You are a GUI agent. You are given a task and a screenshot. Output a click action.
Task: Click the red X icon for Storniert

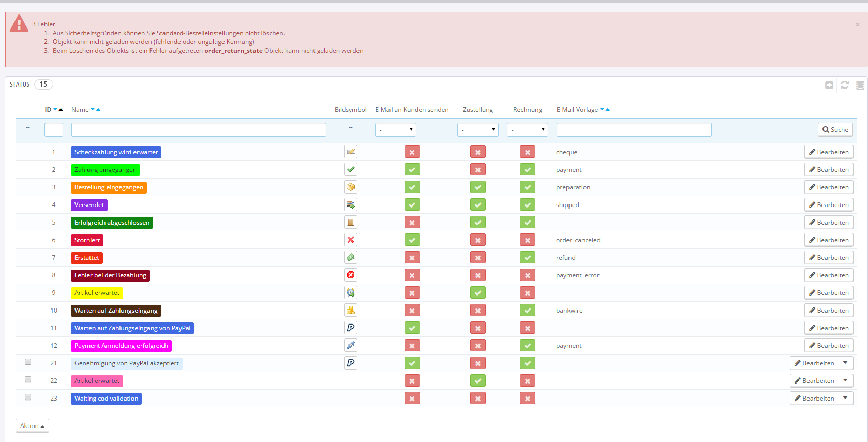(351, 240)
